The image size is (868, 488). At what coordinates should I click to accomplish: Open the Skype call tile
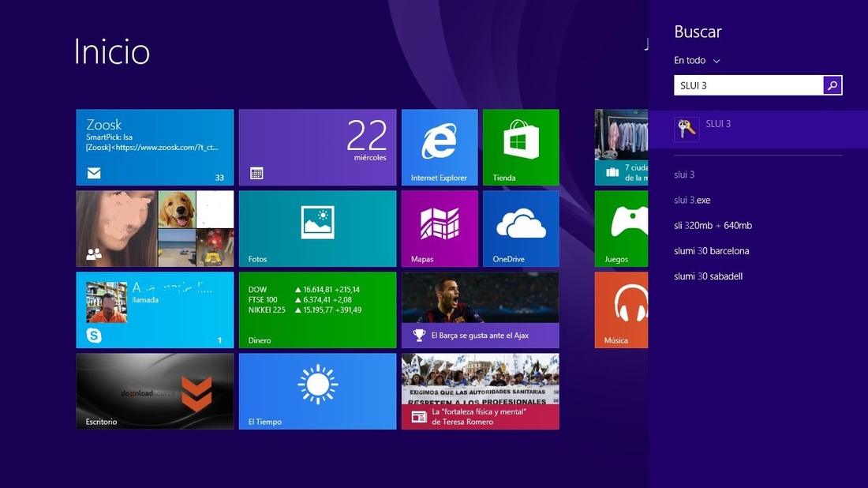155,310
